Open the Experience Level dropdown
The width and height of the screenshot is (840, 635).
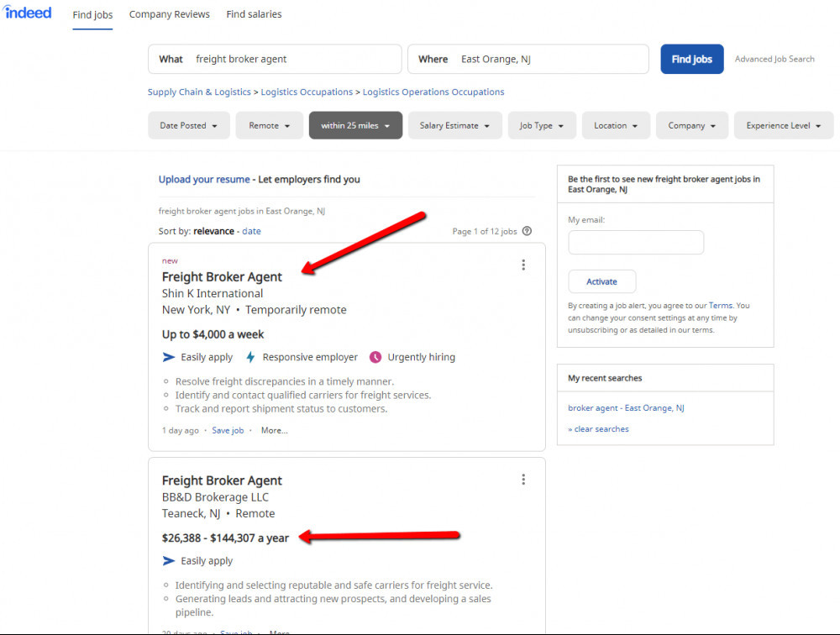pyautogui.click(x=784, y=125)
